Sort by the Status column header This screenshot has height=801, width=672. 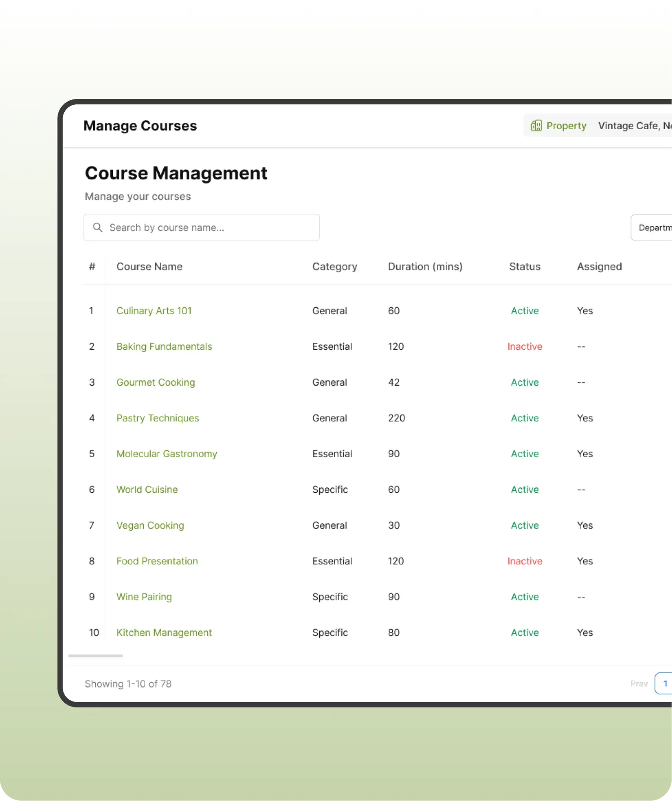point(524,266)
